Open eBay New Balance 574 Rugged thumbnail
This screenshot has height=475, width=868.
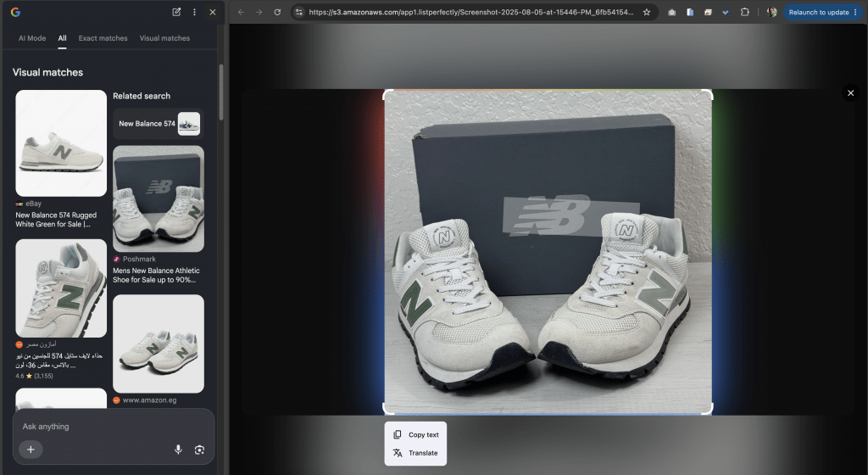61,142
